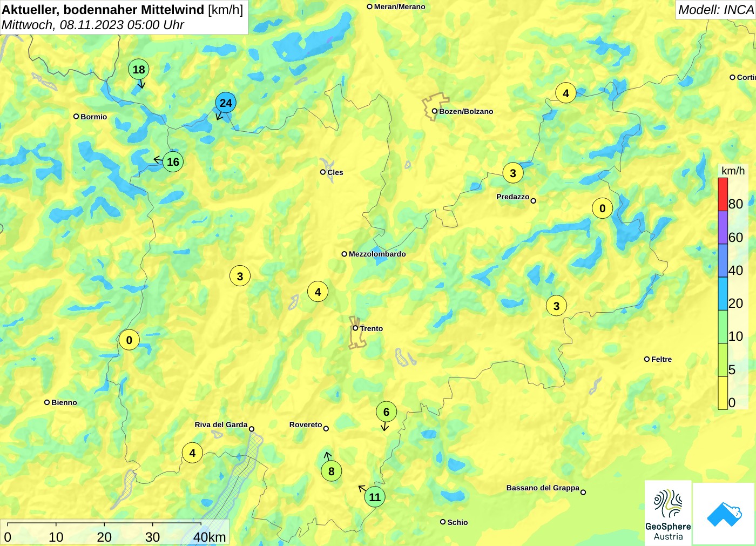Click the Meran/Merano label

click(x=400, y=6)
